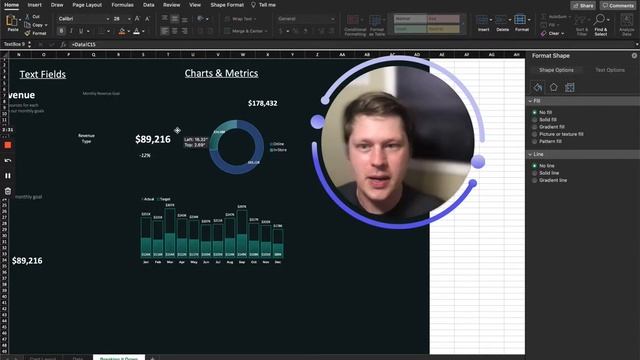The width and height of the screenshot is (640, 360).
Task: Click the Format cells icon
Action: point(520,20)
